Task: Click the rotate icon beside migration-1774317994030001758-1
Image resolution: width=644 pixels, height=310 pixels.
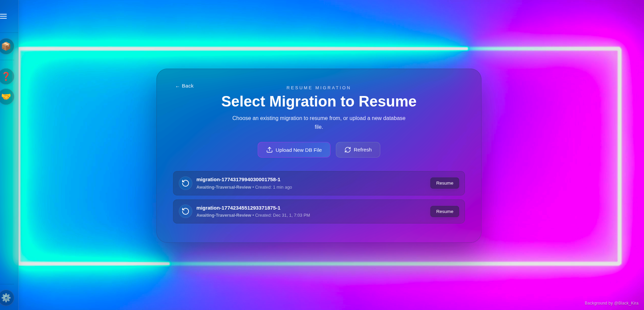Action: (185, 183)
